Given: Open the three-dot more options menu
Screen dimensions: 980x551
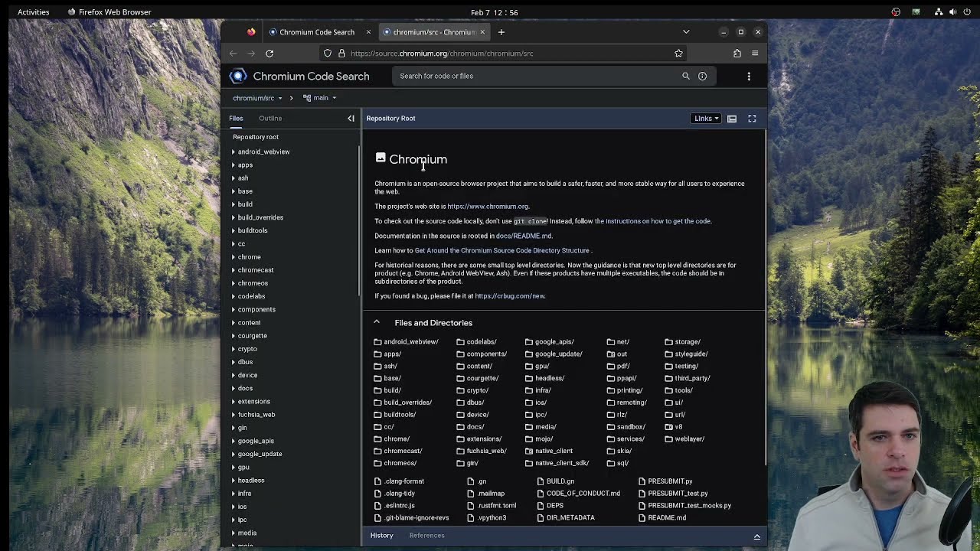Looking at the screenshot, I should coord(749,76).
